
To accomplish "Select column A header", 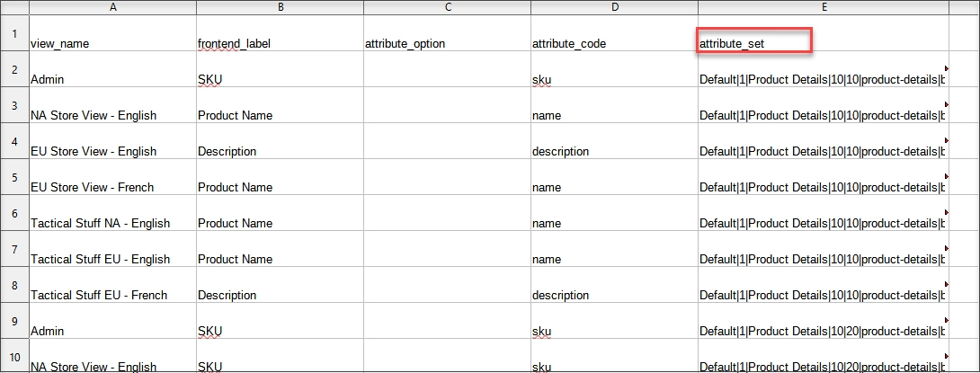I will [112, 7].
